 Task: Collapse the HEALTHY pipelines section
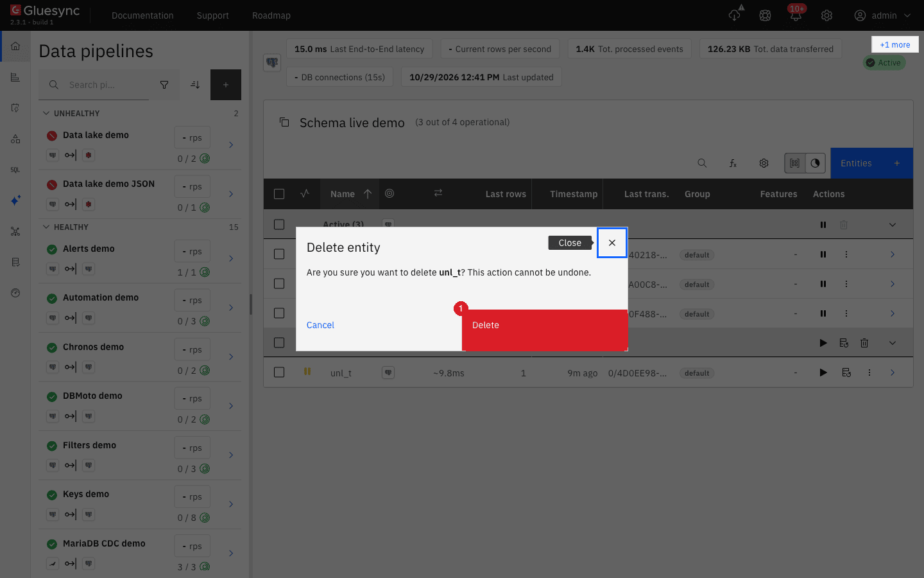pos(46,227)
